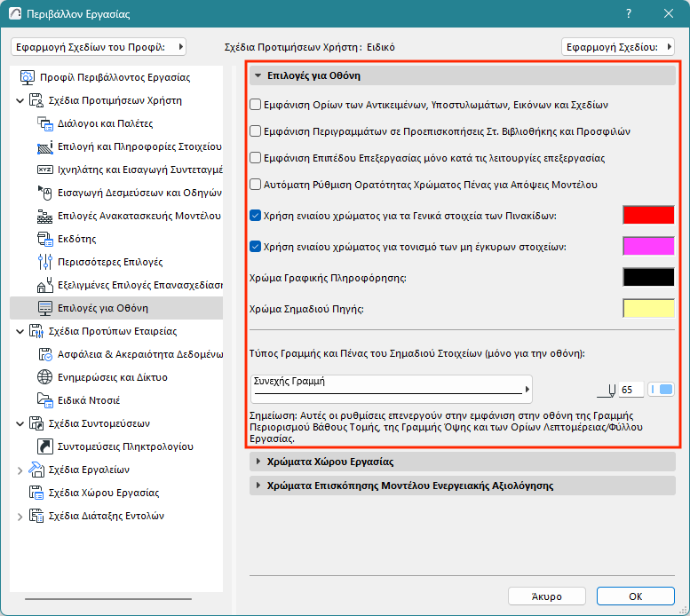Viewport: 690px width, 616px height.
Task: Open the red Πινακίδων color swatch
Action: [648, 215]
